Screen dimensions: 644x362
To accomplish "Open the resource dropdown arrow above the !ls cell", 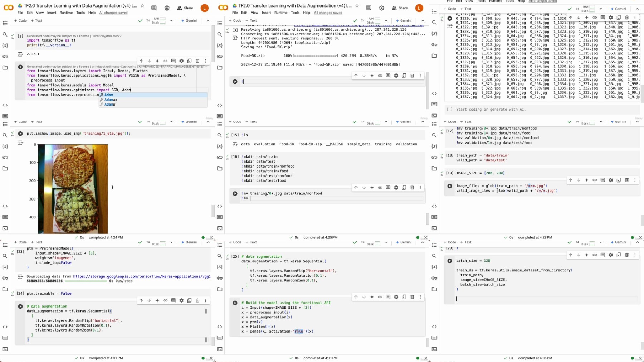I will pos(386,122).
